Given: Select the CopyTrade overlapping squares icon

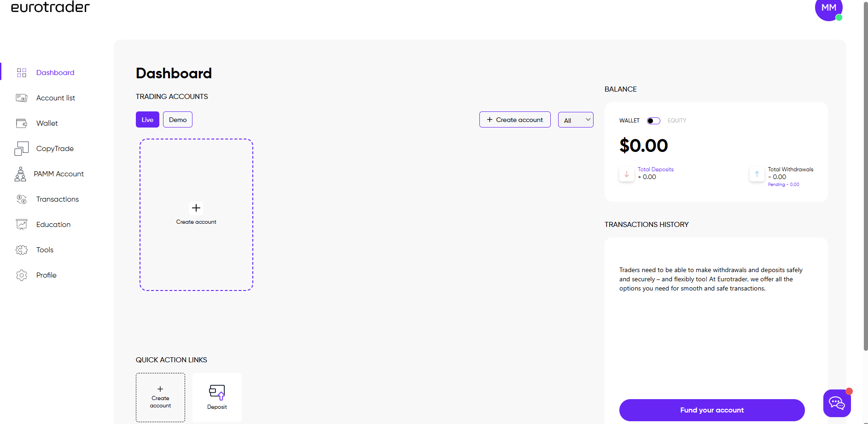Looking at the screenshot, I should click(22, 149).
